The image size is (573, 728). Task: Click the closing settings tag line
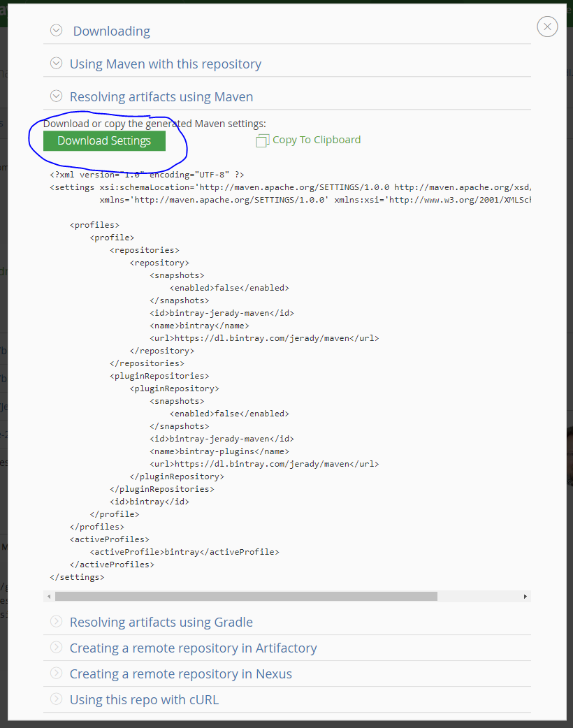tap(77, 577)
